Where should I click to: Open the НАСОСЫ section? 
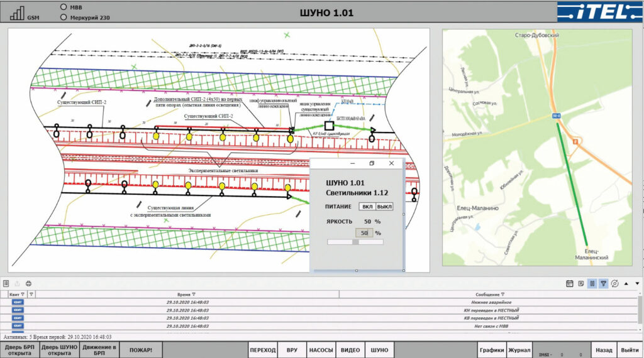321,350
